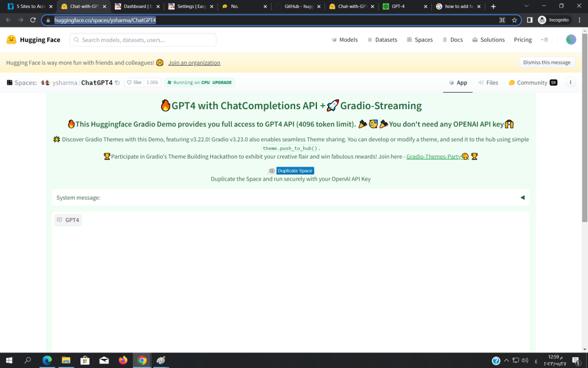Click the translate page icon in address bar
This screenshot has height=368, width=588.
[502, 20]
